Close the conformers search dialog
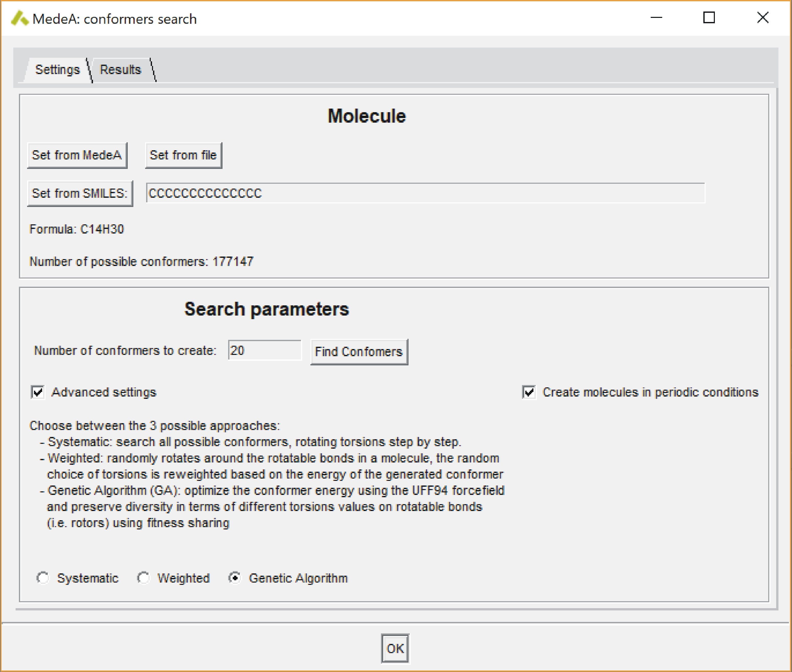Image resolution: width=792 pixels, height=672 pixels. pos(762,18)
